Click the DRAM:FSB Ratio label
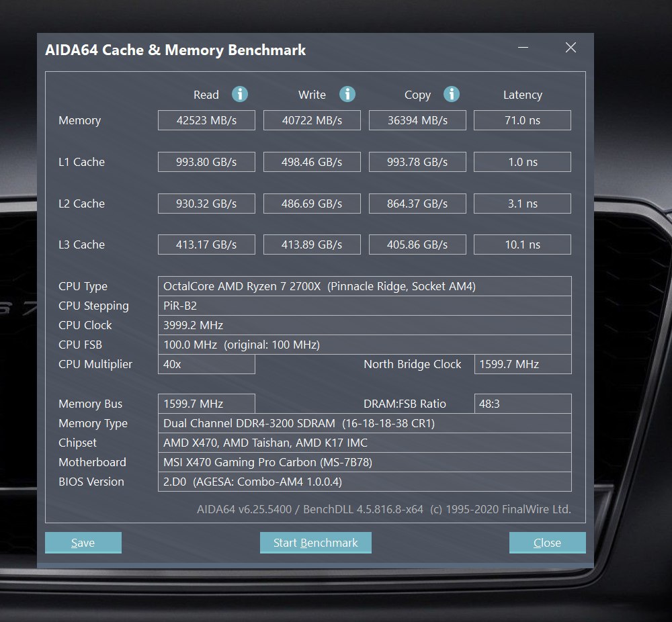Viewport: 672px width, 622px height. click(405, 404)
